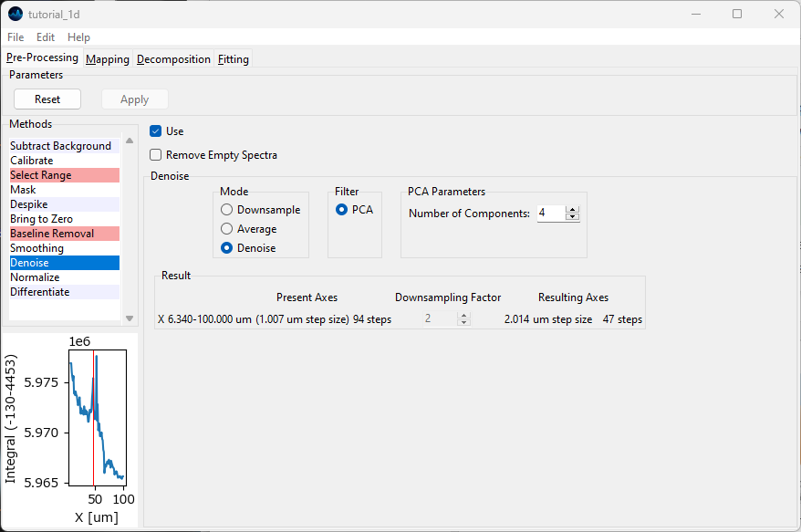Open the Edit menu
Viewport: 801px width, 532px height.
[x=46, y=37]
